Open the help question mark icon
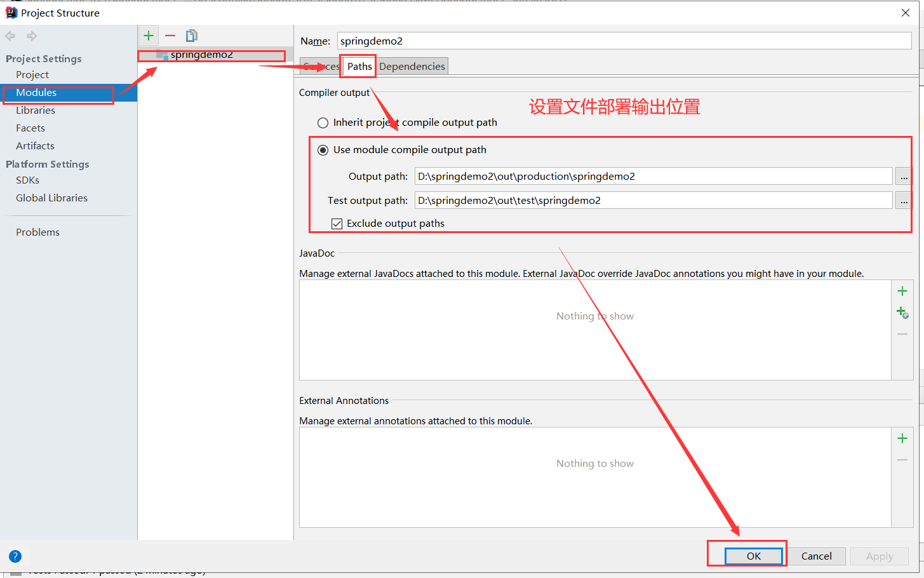 point(15,556)
